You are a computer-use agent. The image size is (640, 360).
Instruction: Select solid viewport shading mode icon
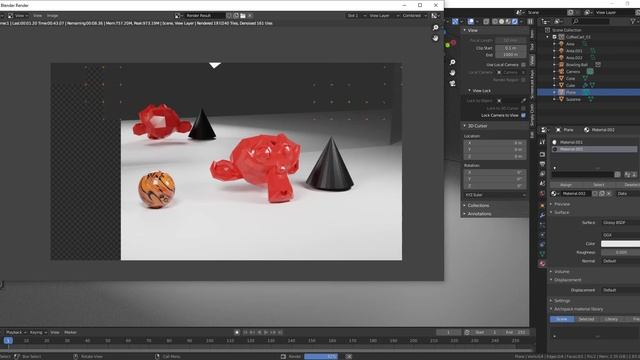pos(502,22)
